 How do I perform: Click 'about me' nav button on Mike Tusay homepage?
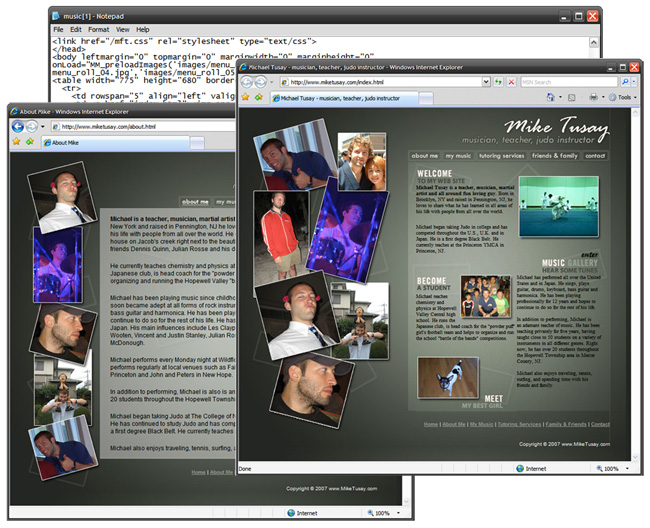[x=424, y=156]
